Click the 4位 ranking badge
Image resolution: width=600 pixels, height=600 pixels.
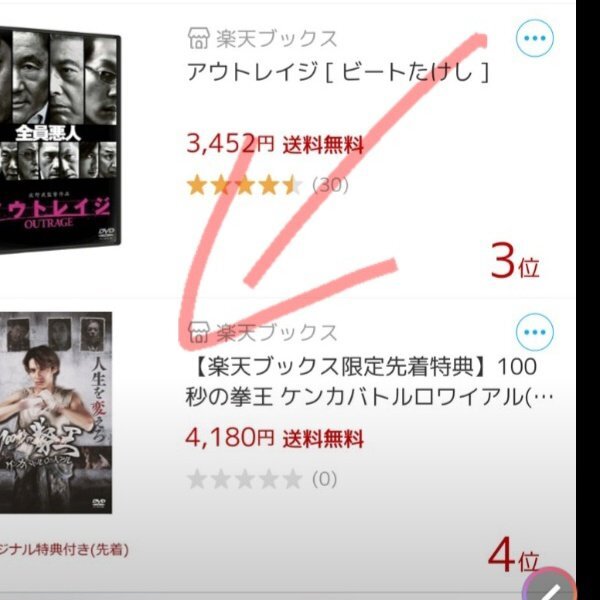514,555
